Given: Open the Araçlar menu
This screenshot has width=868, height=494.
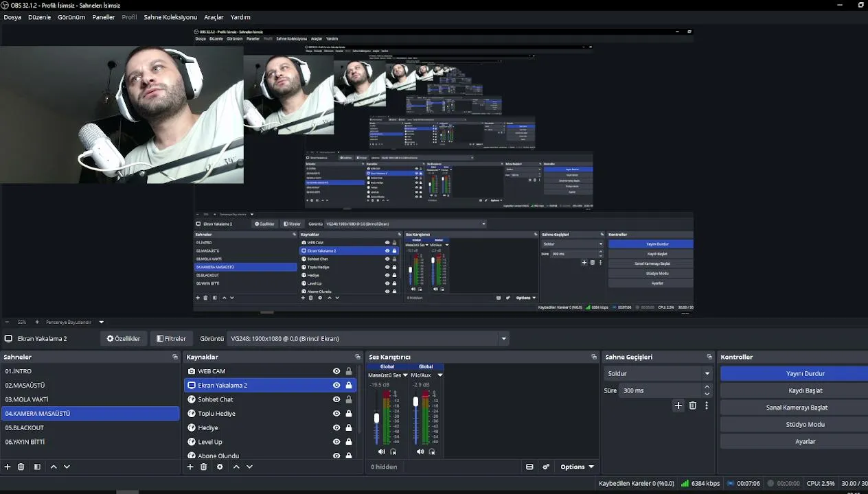Looking at the screenshot, I should pos(214,17).
